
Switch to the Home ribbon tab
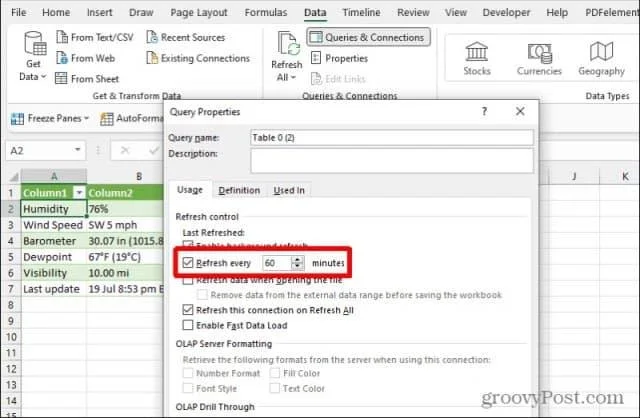[56, 13]
